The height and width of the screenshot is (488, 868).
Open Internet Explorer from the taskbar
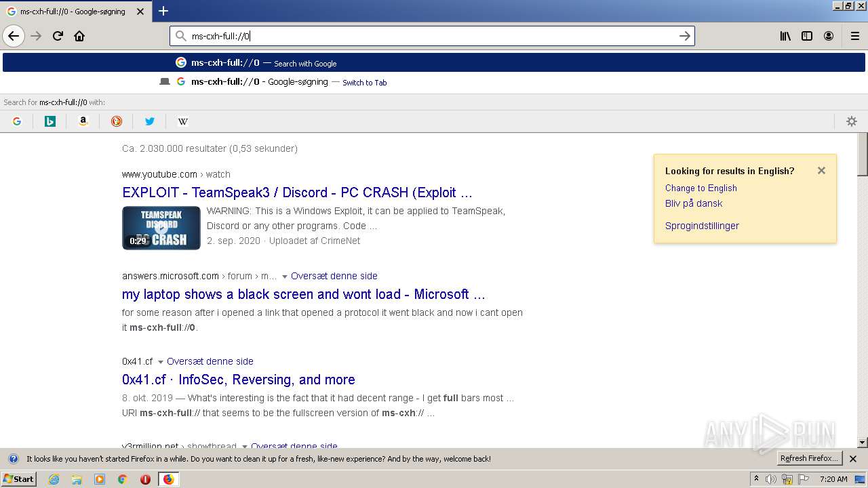(54, 479)
